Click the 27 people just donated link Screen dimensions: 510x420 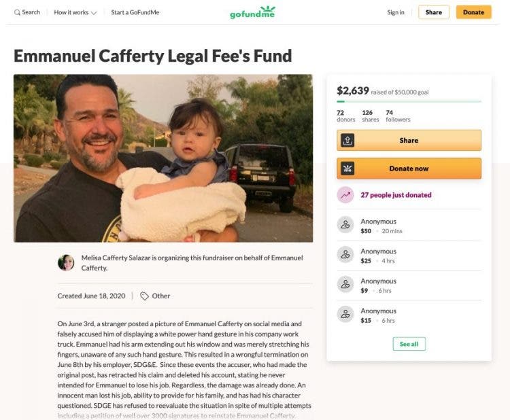click(x=396, y=195)
